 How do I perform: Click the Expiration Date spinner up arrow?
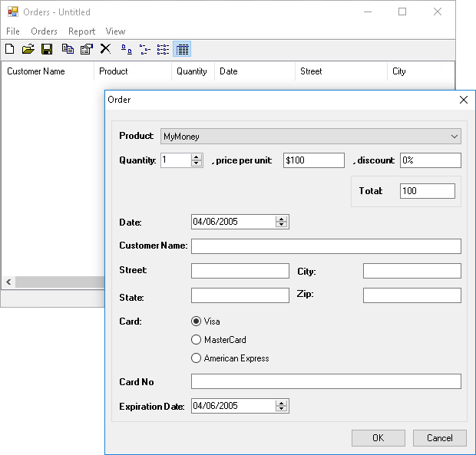coord(282,403)
